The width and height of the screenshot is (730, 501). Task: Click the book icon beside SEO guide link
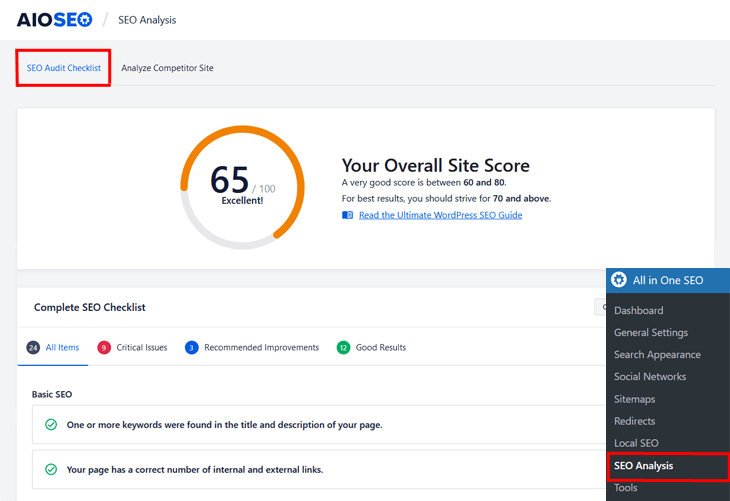[348, 215]
